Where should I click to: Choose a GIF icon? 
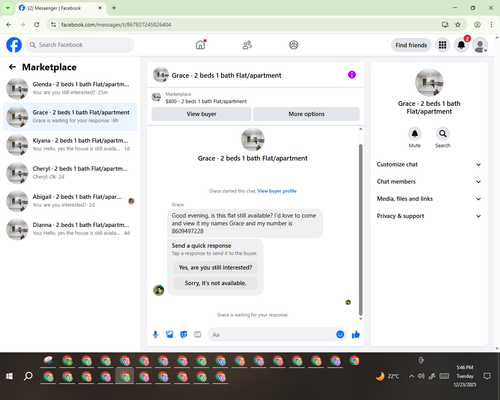coord(198,334)
